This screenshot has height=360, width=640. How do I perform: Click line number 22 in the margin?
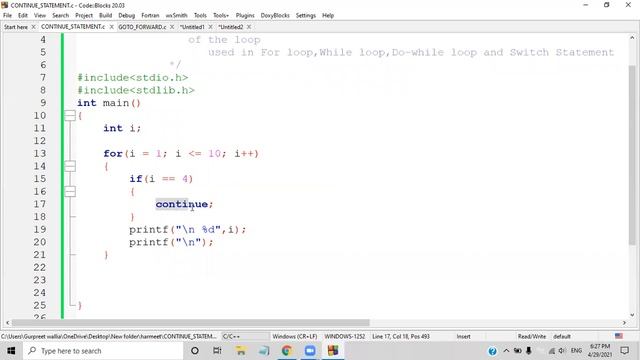pos(40,267)
